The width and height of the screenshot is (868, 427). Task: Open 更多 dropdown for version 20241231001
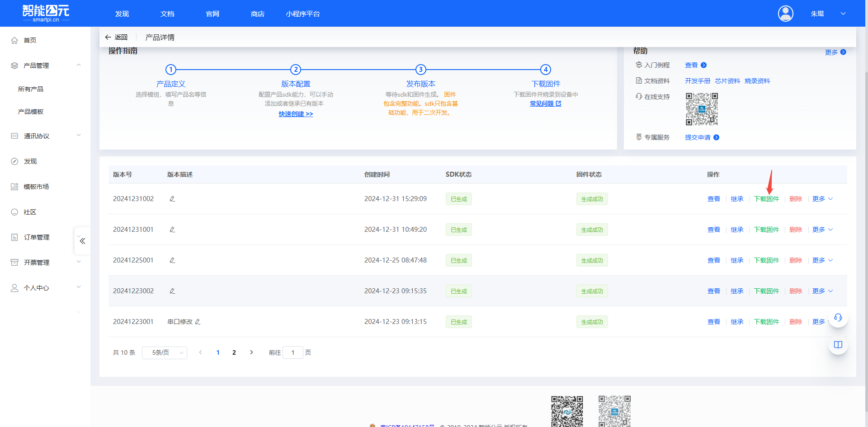822,230
